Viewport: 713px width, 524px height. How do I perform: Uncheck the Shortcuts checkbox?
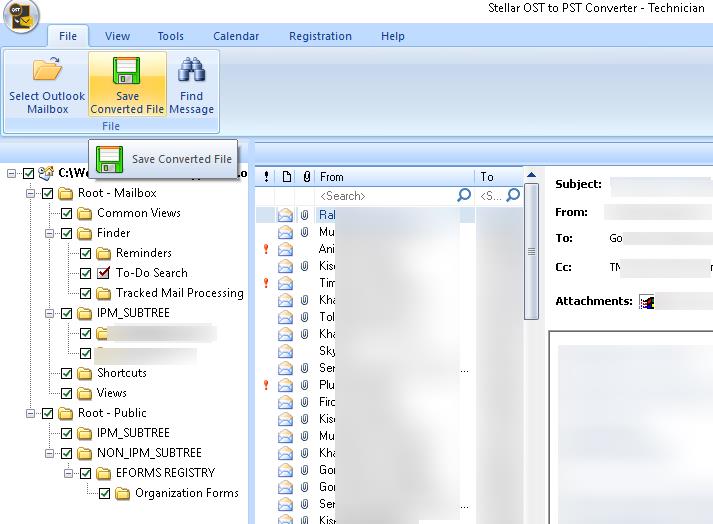tap(66, 373)
